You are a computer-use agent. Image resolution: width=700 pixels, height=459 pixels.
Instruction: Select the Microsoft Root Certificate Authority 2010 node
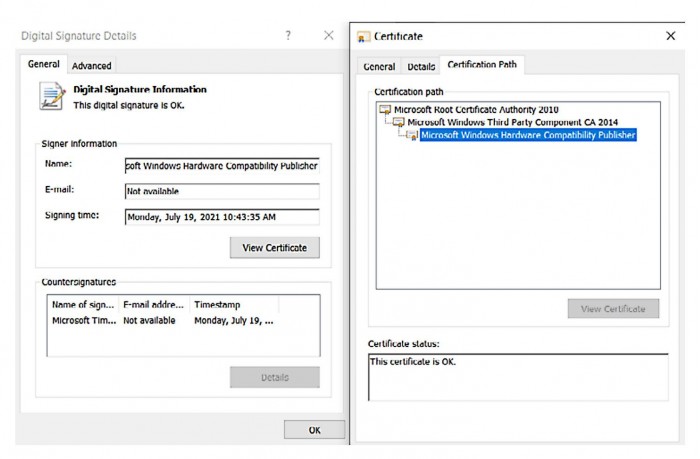[476, 110]
